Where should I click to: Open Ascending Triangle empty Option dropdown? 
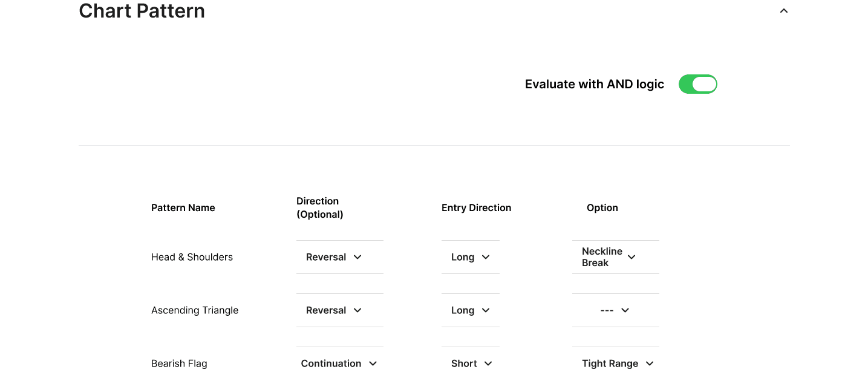[615, 310]
